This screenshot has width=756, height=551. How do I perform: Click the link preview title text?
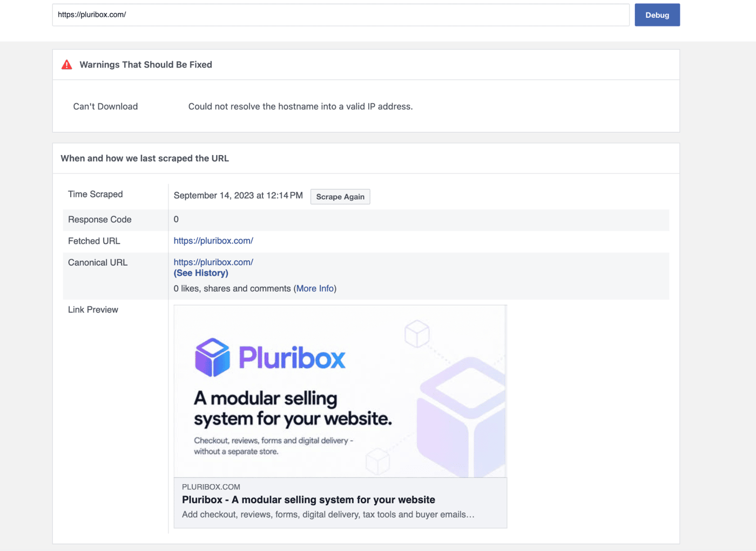click(308, 500)
